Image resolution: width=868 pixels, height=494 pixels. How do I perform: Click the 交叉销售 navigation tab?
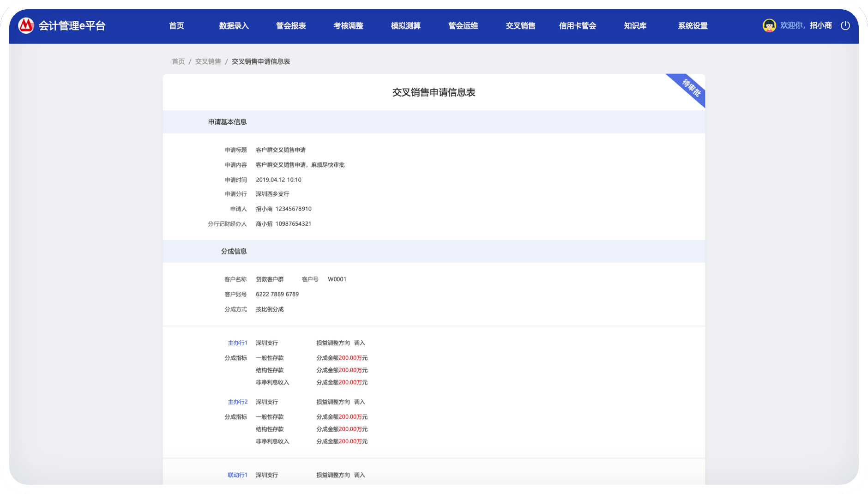pos(520,26)
